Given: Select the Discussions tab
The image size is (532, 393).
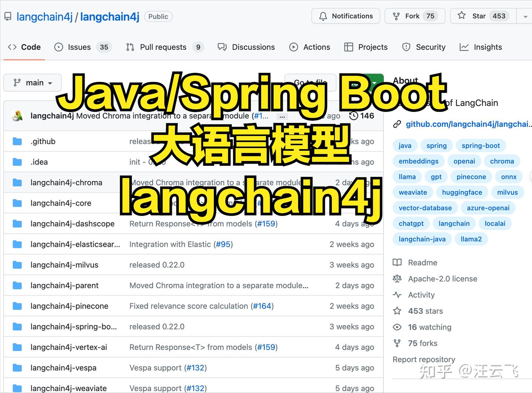Looking at the screenshot, I should (x=246, y=47).
